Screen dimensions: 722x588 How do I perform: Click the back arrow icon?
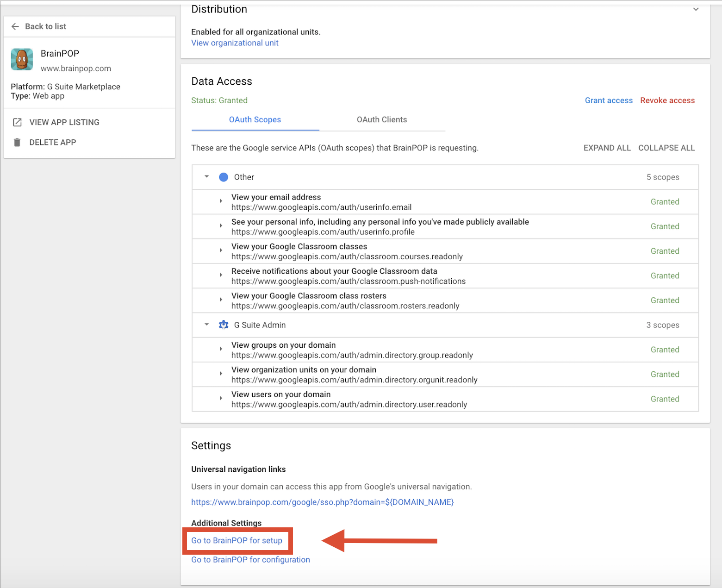coord(15,26)
